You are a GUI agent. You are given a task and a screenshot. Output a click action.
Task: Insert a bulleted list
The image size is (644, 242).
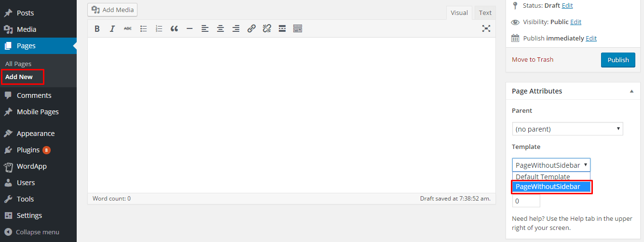pyautogui.click(x=143, y=29)
